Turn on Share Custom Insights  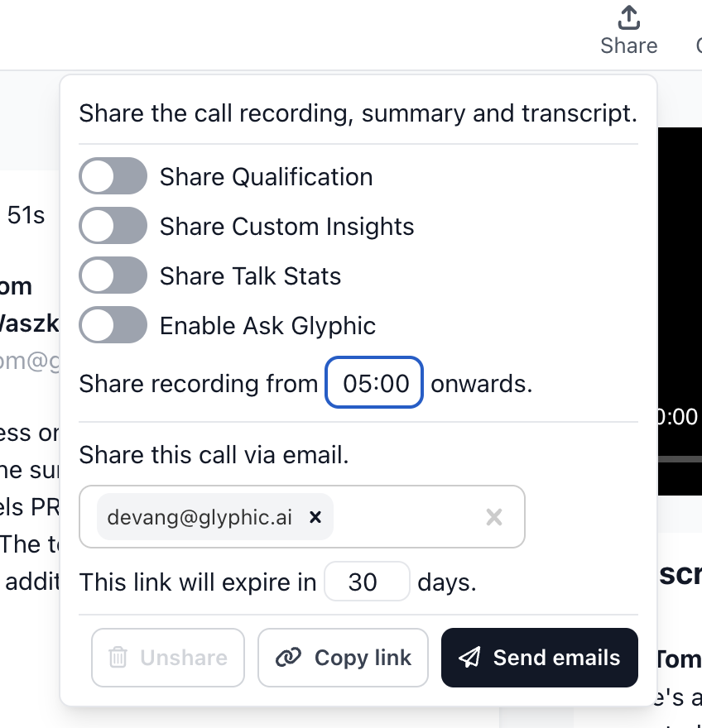(113, 227)
